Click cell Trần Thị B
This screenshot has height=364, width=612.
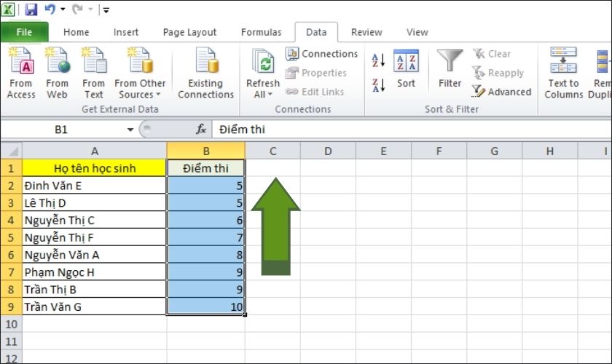point(95,290)
